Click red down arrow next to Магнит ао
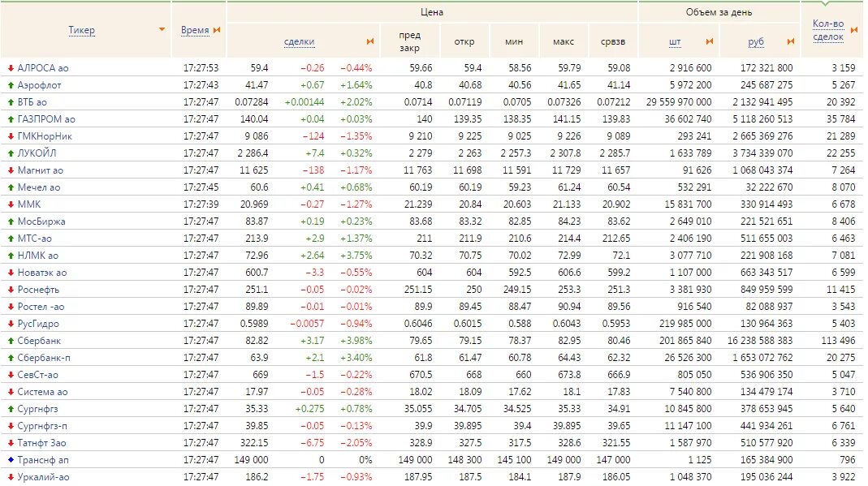Screen dimensions: 868x486 tap(11, 170)
